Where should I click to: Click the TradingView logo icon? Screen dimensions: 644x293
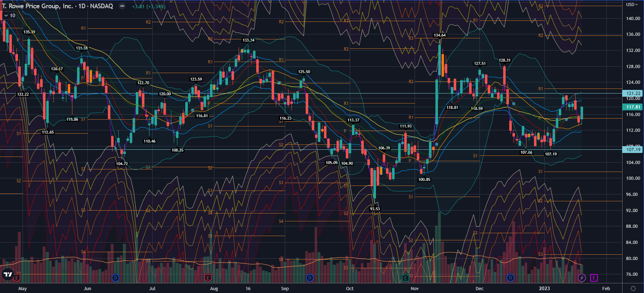(8, 274)
